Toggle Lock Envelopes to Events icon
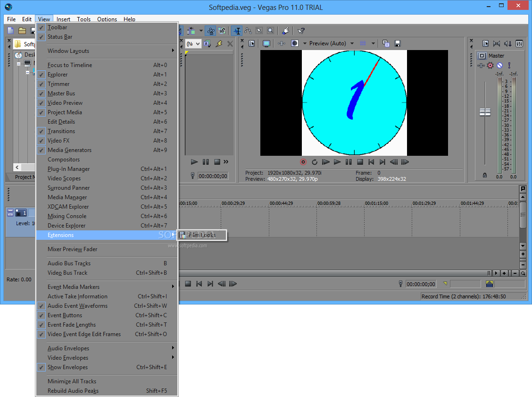Viewport: 532px width, 397px height. 211,31
